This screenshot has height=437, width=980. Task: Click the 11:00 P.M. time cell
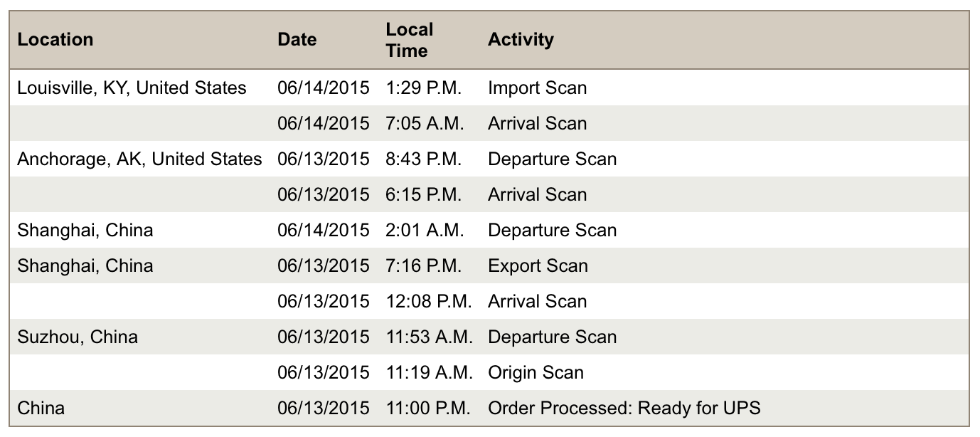(x=429, y=409)
